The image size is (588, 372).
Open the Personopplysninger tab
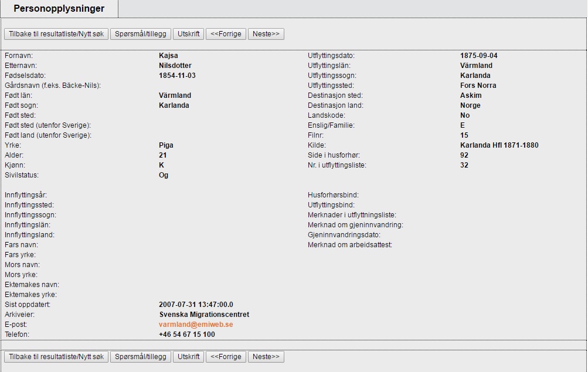pos(59,9)
